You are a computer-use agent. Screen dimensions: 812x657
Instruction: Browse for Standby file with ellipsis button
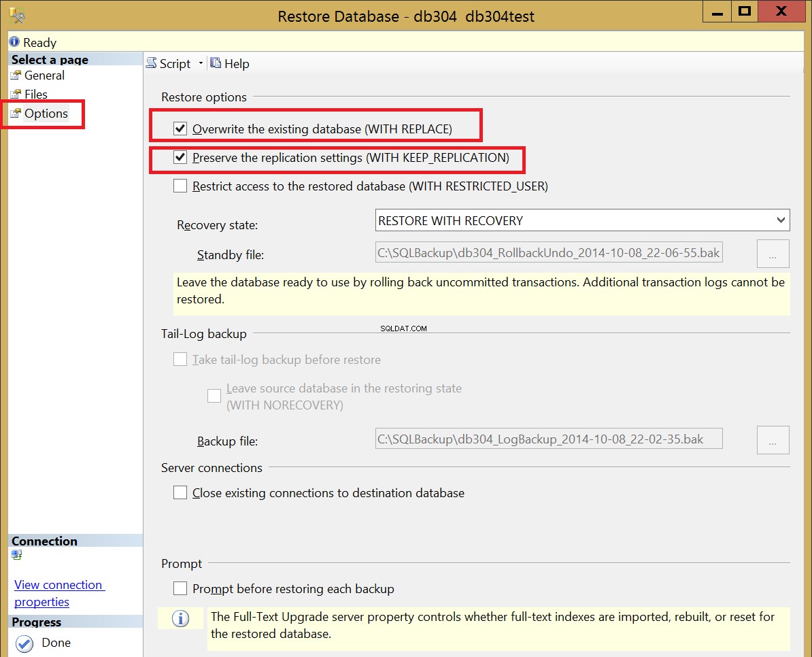pos(773,254)
